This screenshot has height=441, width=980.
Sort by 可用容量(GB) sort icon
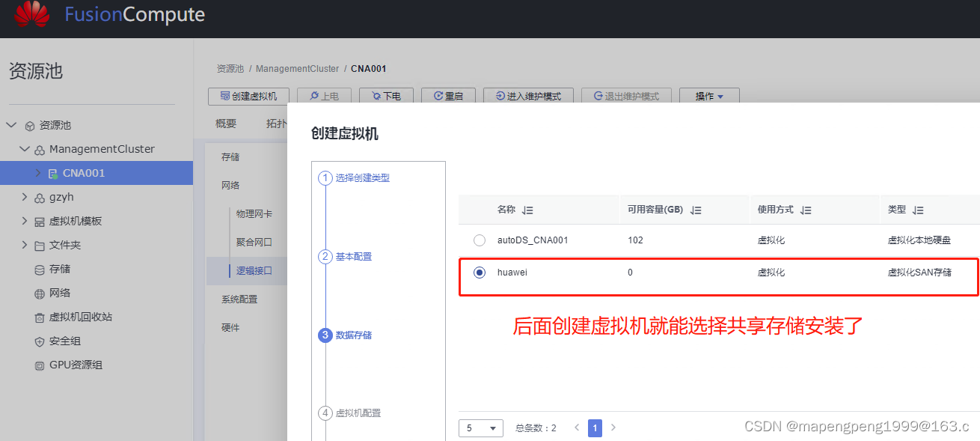click(696, 210)
